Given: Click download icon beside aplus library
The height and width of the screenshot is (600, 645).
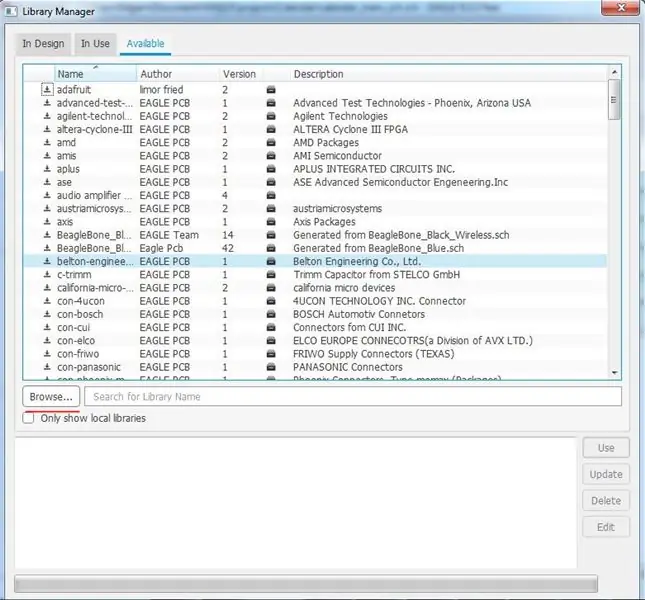Looking at the screenshot, I should (x=47, y=169).
